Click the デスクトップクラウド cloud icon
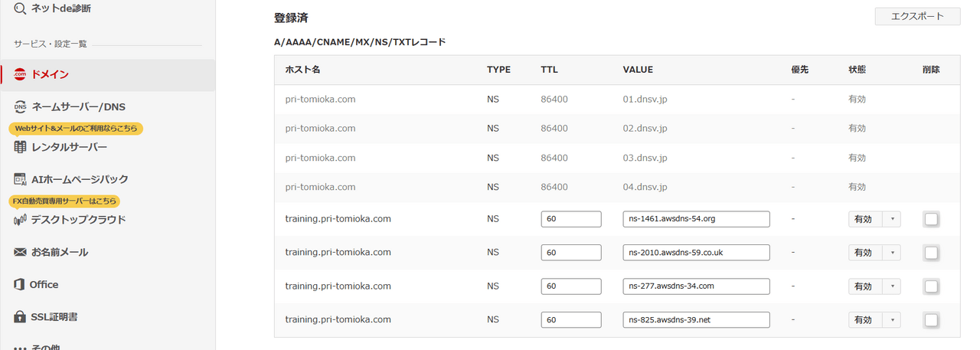Screen dimensions: 980x350 pos(20,220)
